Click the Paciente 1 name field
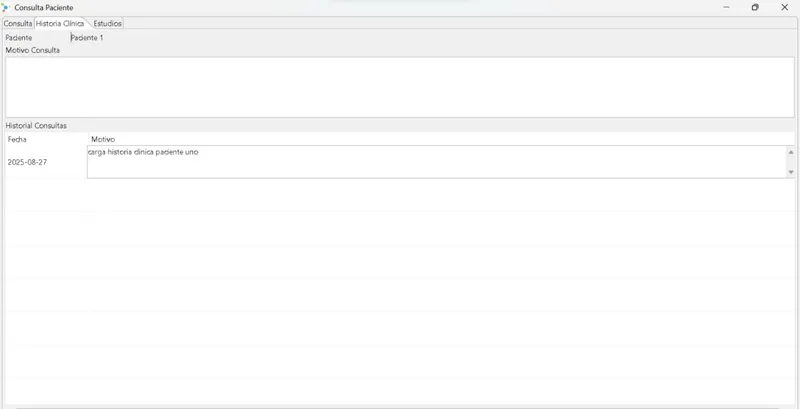This screenshot has height=409, width=800. pyautogui.click(x=87, y=38)
